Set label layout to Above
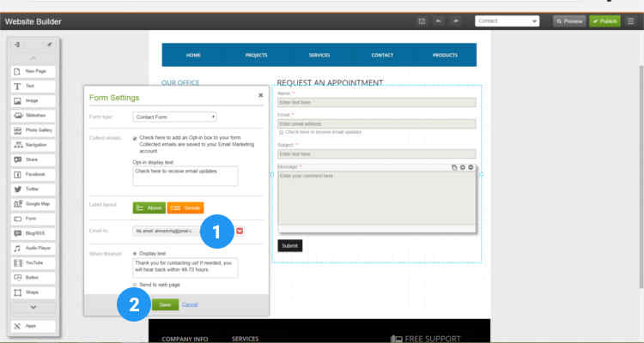Screen dimensions: 644x343 (x=149, y=208)
